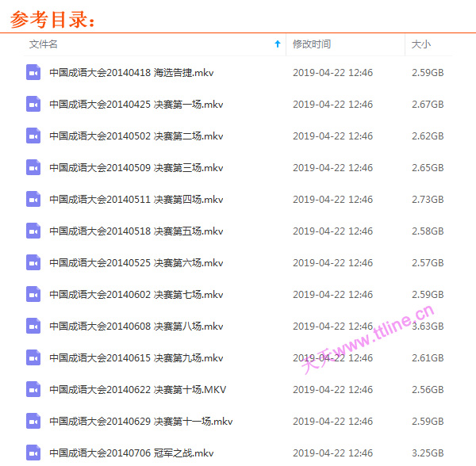
Task: Click video icon for 海选告捷.mkv
Action: click(x=33, y=73)
